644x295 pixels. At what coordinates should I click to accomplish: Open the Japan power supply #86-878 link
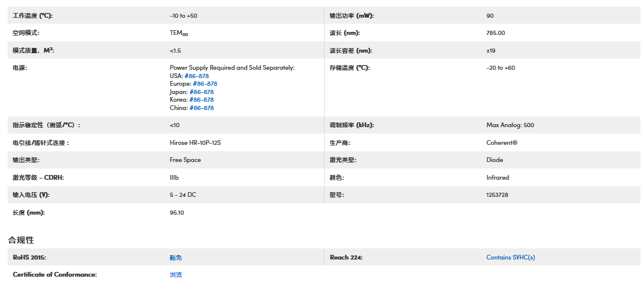tap(201, 92)
